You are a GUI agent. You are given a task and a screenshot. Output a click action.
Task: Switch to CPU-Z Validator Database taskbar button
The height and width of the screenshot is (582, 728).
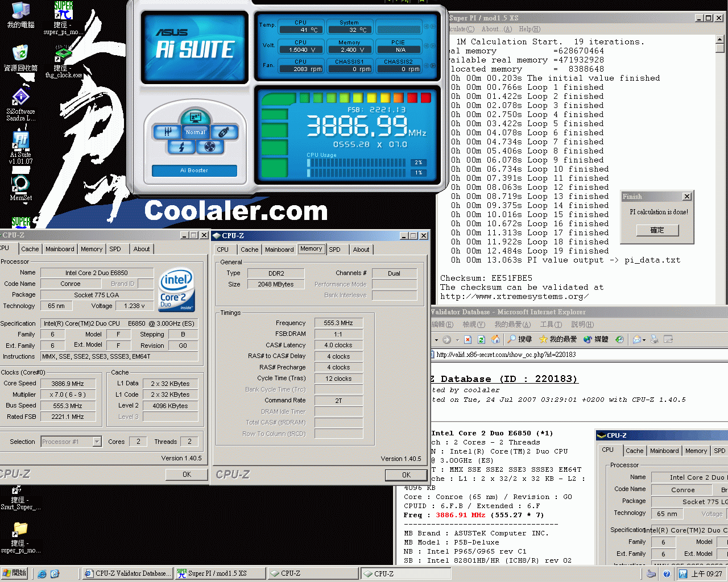tap(127, 573)
